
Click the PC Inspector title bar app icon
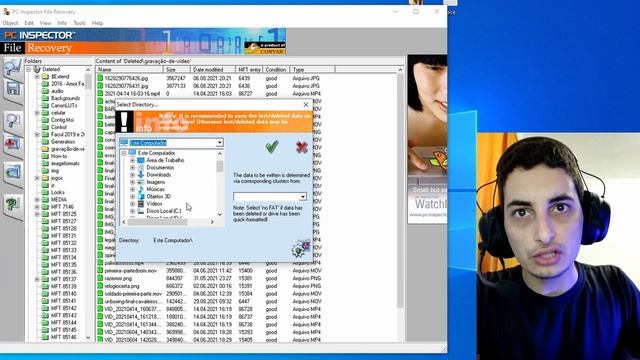(x=6, y=12)
